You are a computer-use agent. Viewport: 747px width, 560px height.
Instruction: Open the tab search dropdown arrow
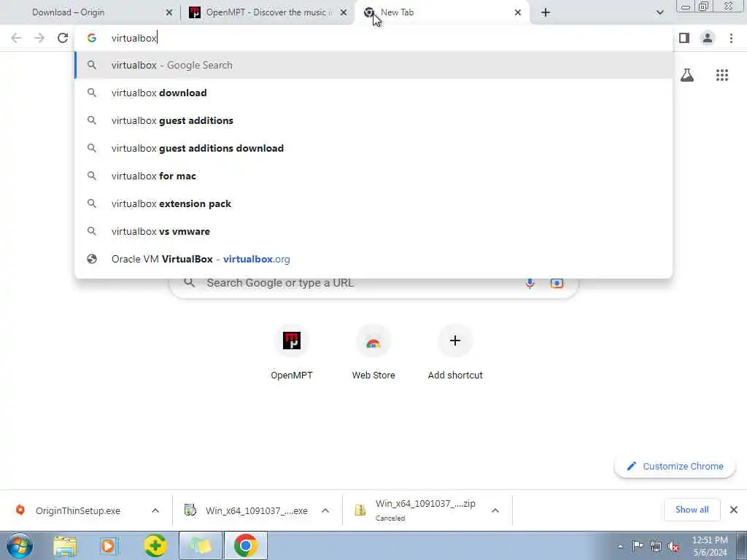click(659, 12)
